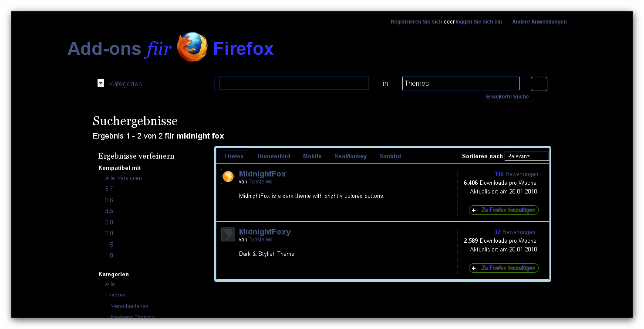Click TwisterMc author link under MidnightFox
The width and height of the screenshot is (644, 329).
[x=260, y=182]
